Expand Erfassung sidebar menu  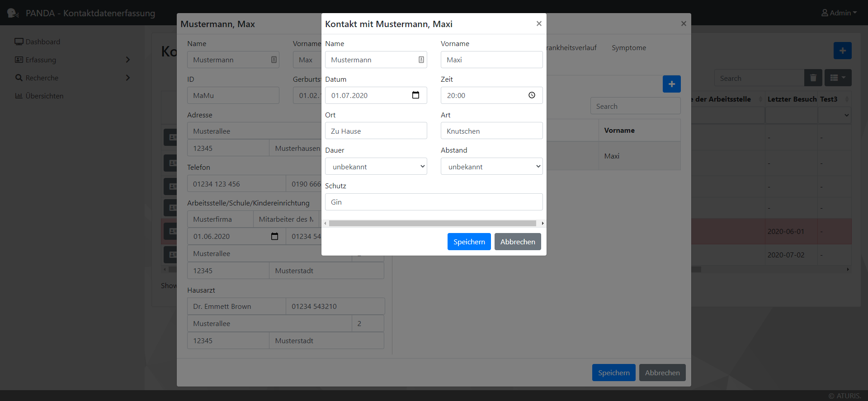pos(72,60)
